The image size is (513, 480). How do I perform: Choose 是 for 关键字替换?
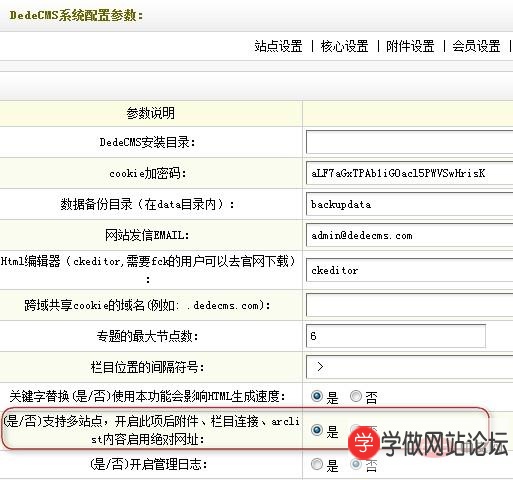tap(317, 396)
